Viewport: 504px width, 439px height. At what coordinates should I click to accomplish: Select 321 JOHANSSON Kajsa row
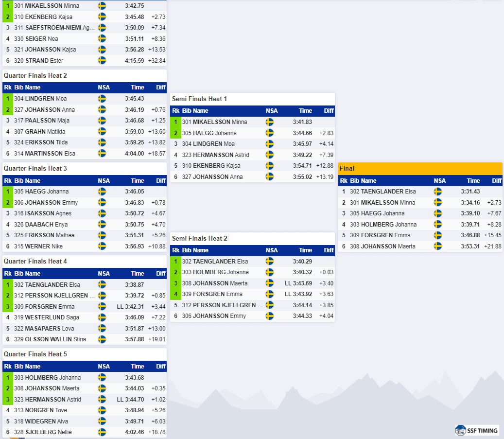85,50
